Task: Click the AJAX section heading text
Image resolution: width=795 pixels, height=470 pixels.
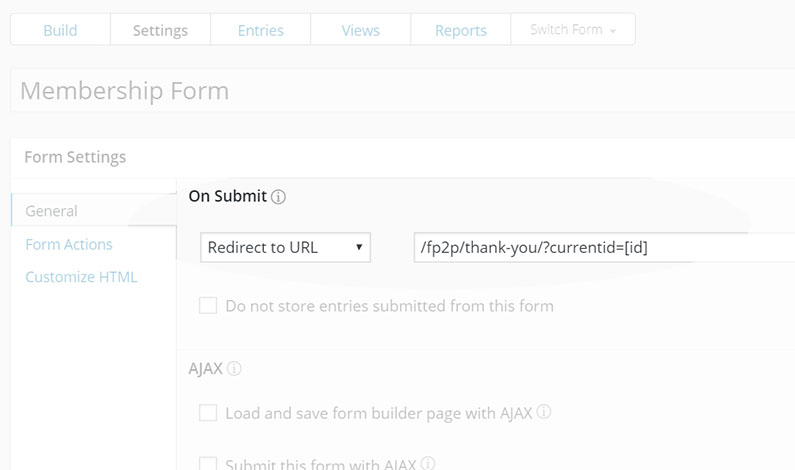Action: click(205, 368)
